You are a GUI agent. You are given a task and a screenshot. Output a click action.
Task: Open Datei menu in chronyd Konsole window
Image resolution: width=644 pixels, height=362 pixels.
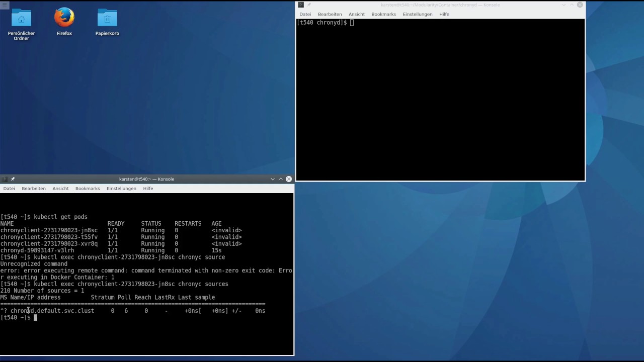(x=305, y=14)
